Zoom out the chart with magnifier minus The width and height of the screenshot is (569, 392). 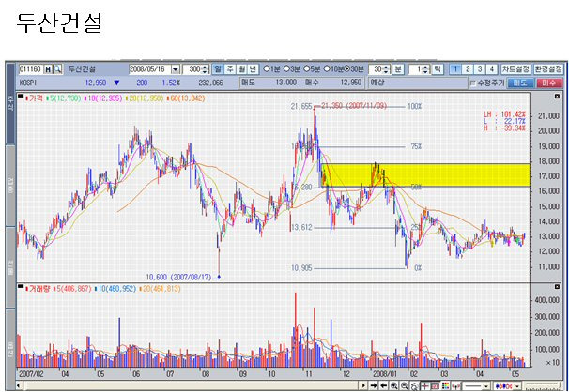[x=404, y=385]
